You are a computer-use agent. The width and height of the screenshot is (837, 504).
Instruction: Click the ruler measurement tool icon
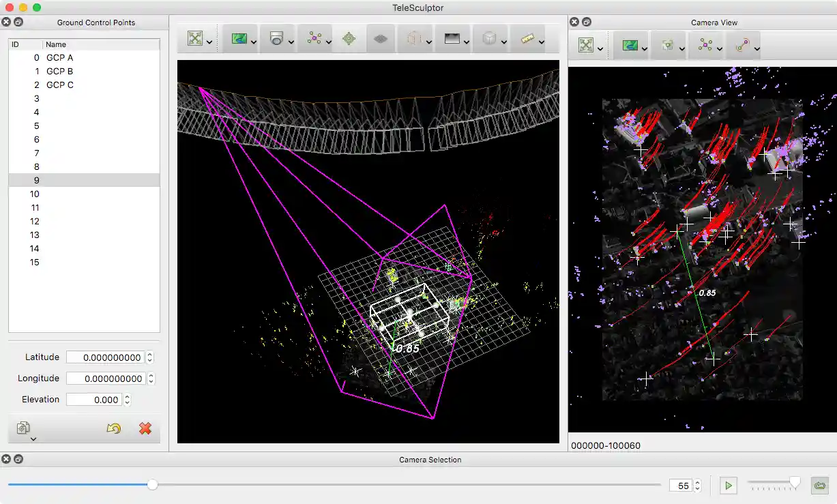[527, 39]
